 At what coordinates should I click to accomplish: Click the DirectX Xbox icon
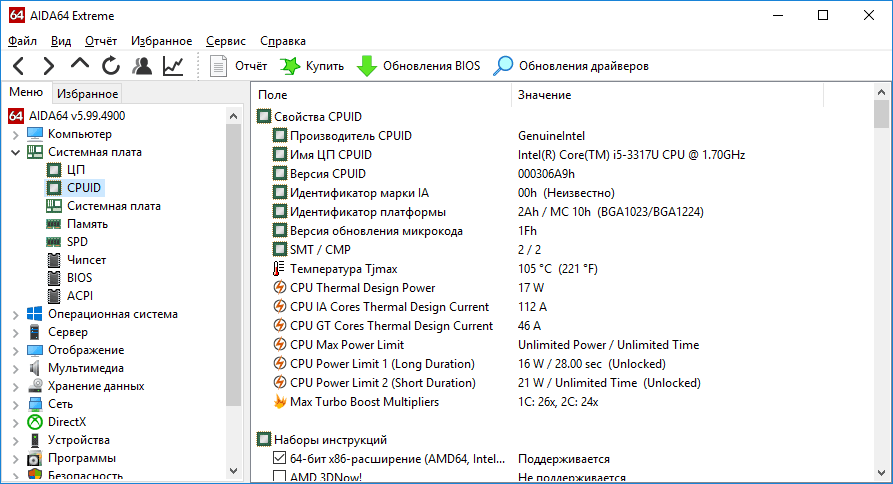(x=35, y=422)
